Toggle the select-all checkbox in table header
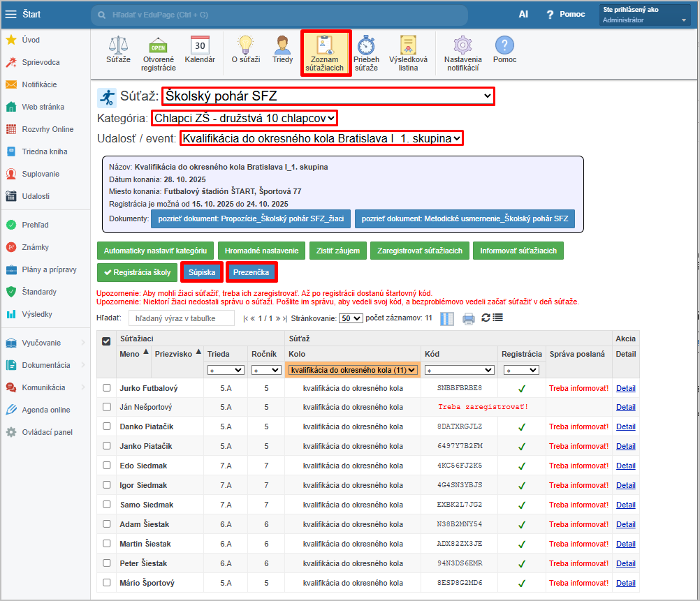The image size is (700, 601). click(107, 341)
